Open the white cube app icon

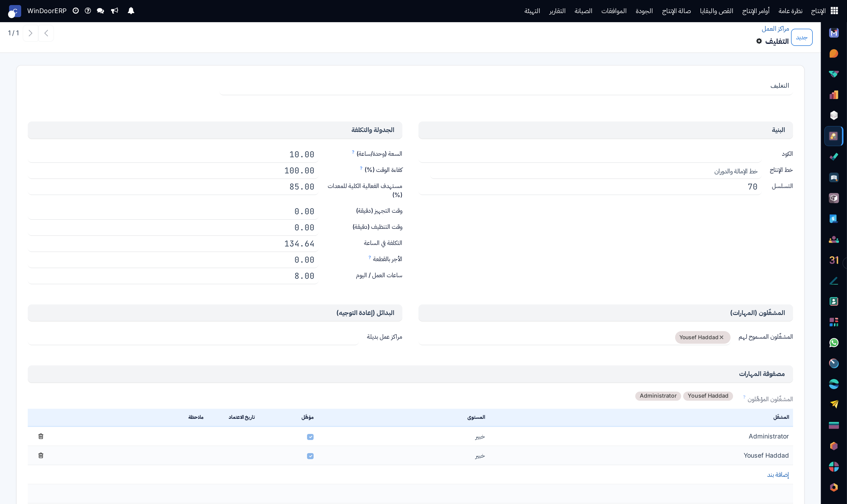click(834, 115)
